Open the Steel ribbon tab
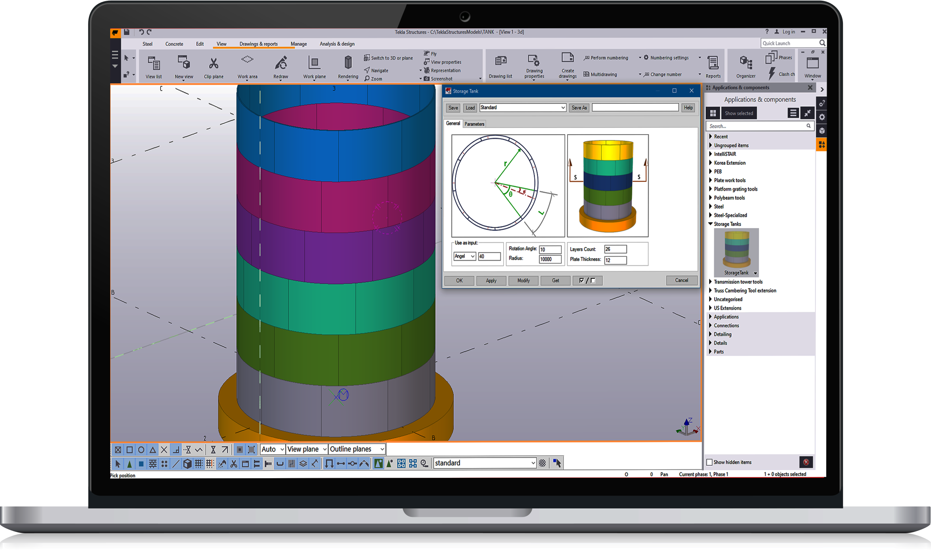Screen dimensions: 931x560 (147, 44)
